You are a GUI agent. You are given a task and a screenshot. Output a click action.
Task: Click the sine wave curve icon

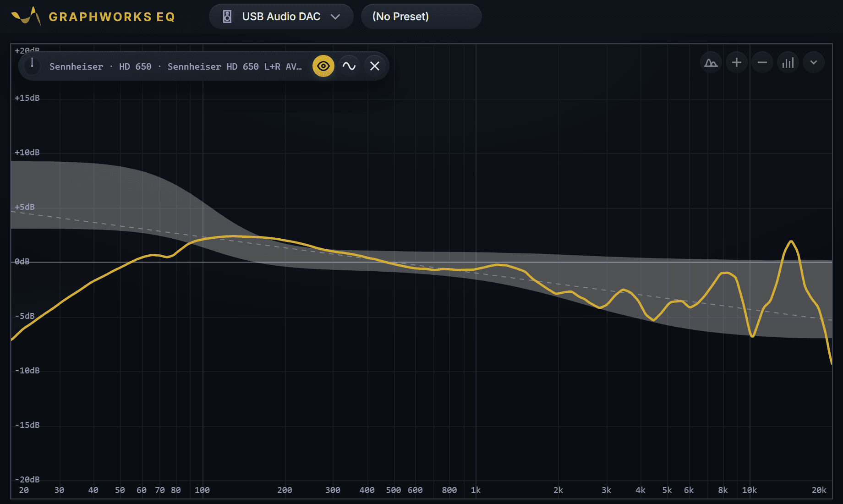click(349, 66)
